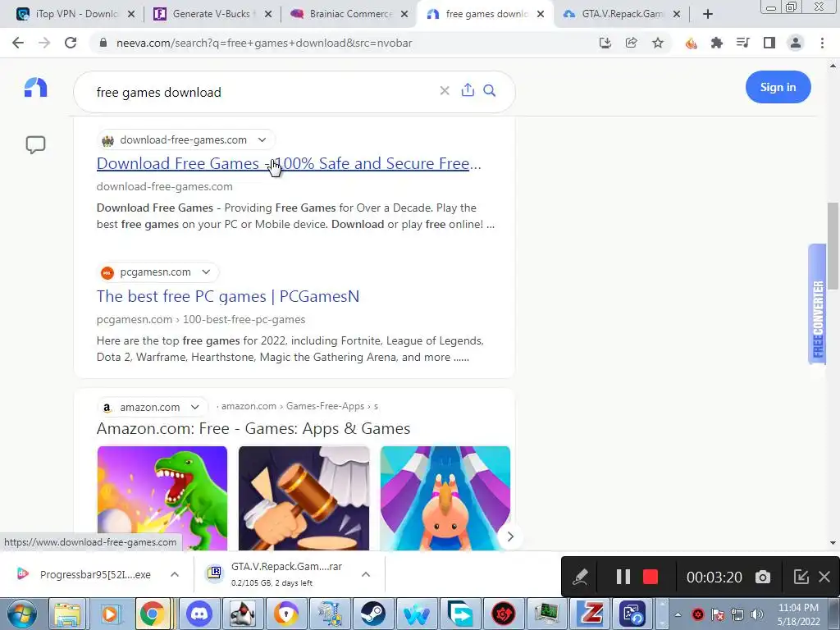
Task: Click the recorder minimize-to-corner icon
Action: pos(801,577)
